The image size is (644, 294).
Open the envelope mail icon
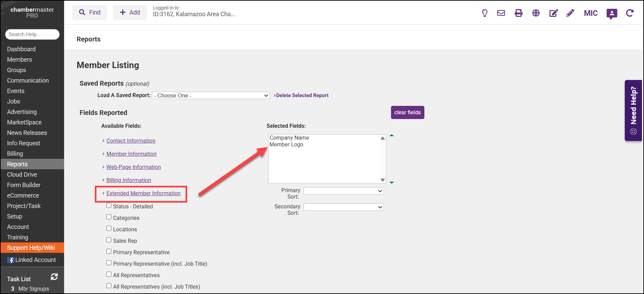tap(501, 13)
